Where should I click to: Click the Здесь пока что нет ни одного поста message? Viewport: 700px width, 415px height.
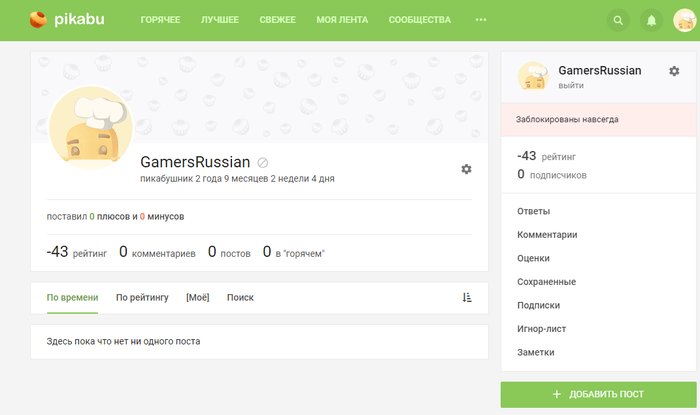click(x=123, y=342)
